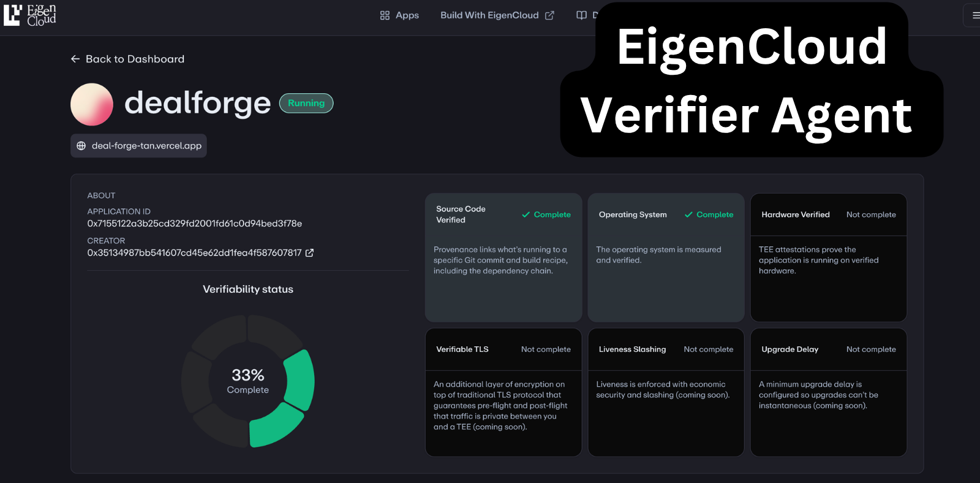Click the minimum upgrade delay description text
Screen dimensions: 980x483
coord(818,395)
